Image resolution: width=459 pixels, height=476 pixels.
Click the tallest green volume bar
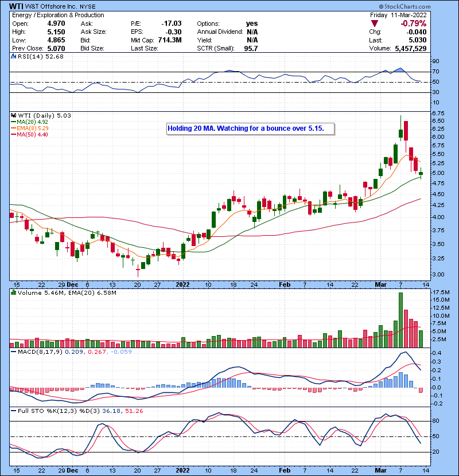click(x=400, y=320)
